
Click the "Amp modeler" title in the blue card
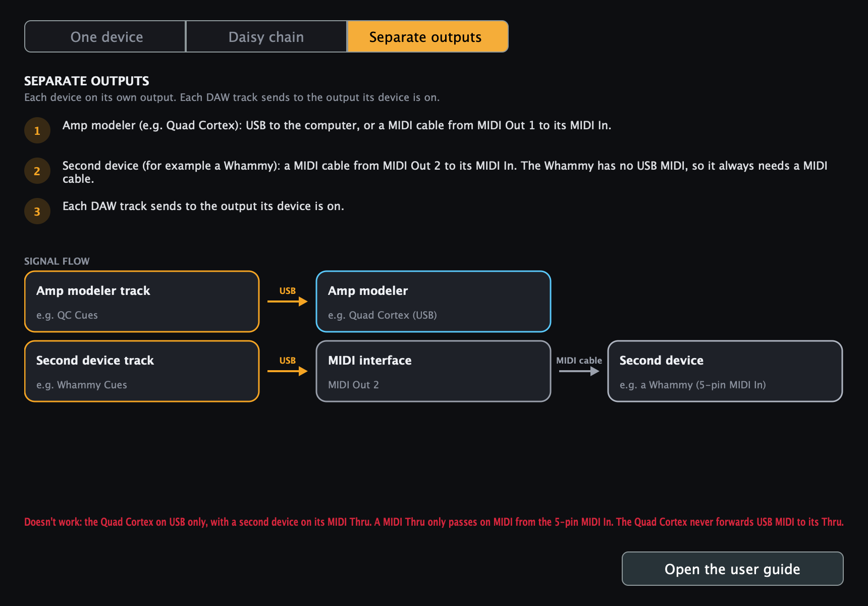pos(368,291)
